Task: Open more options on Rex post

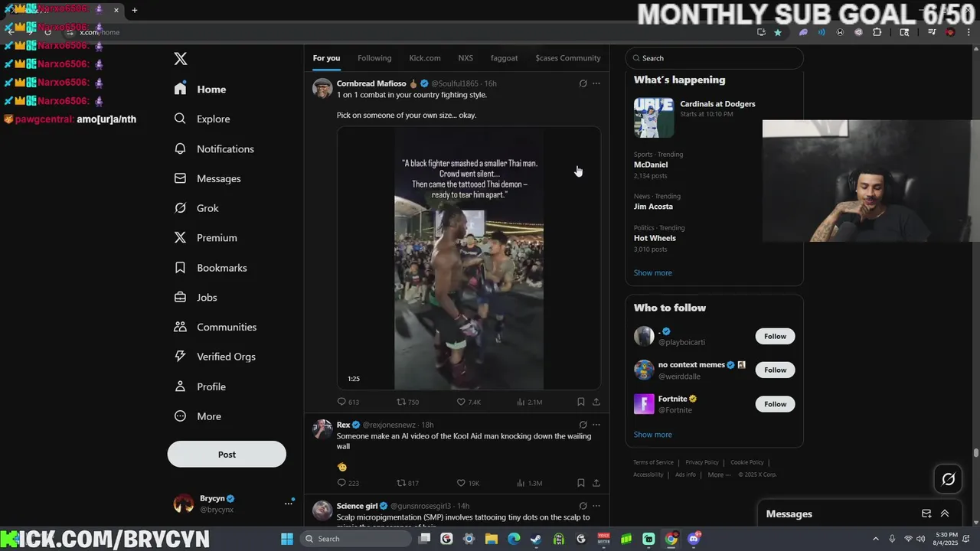Action: [596, 425]
